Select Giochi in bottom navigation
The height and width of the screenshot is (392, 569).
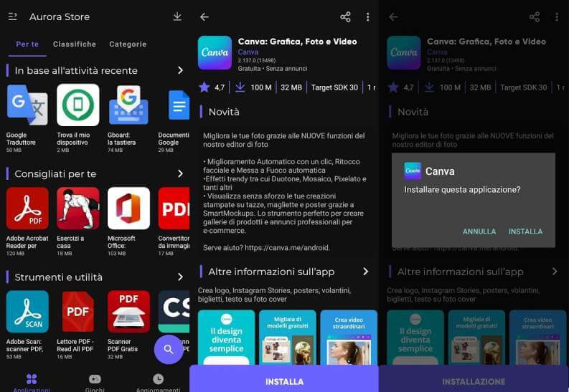click(95, 383)
